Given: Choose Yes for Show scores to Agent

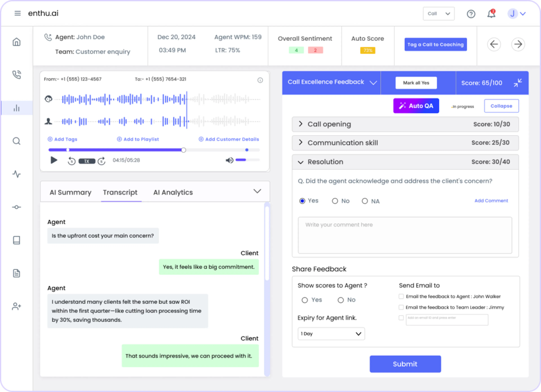Looking at the screenshot, I should tap(305, 300).
